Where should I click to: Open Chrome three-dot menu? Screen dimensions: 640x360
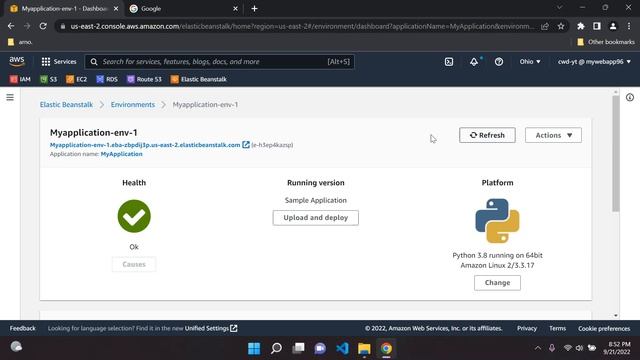[x=629, y=26]
